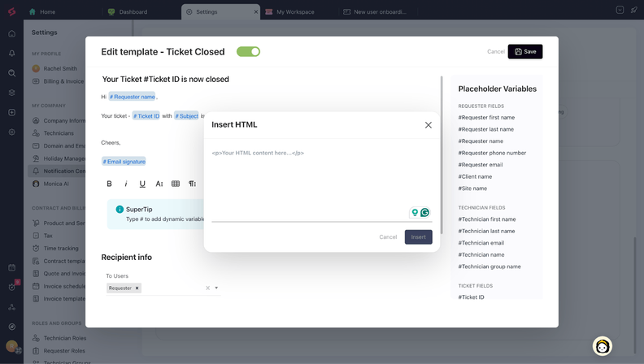The height and width of the screenshot is (364, 644).
Task: Close the Settings tab
Action: point(256,12)
